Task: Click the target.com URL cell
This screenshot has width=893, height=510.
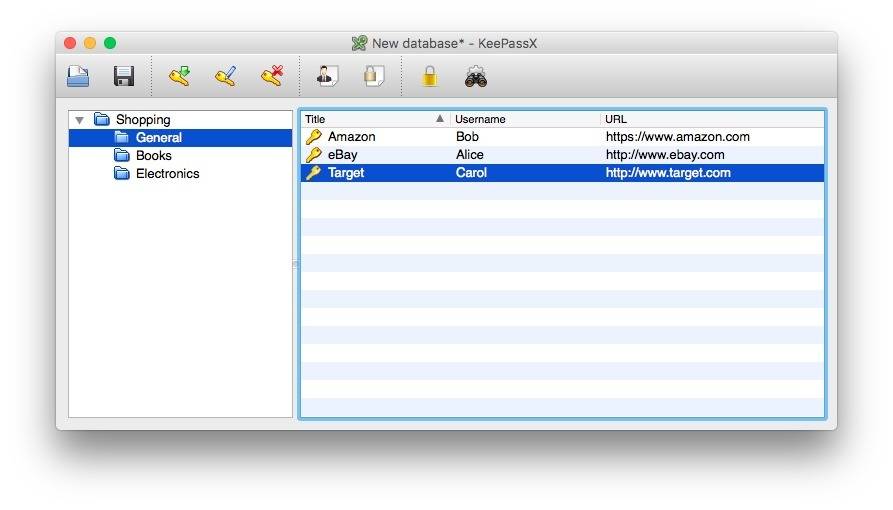Action: (x=668, y=173)
